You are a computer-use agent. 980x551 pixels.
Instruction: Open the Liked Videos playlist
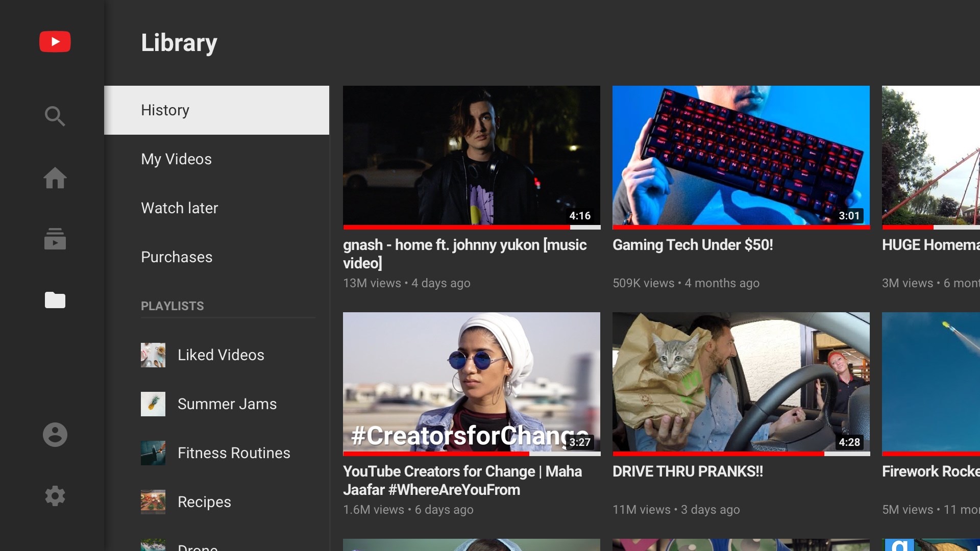coord(220,355)
